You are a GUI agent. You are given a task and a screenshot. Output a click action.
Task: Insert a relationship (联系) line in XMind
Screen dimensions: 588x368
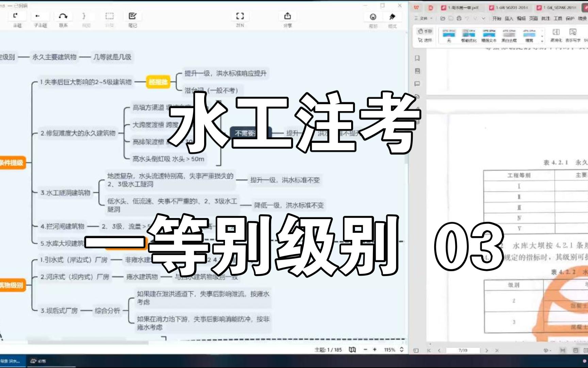(x=63, y=19)
